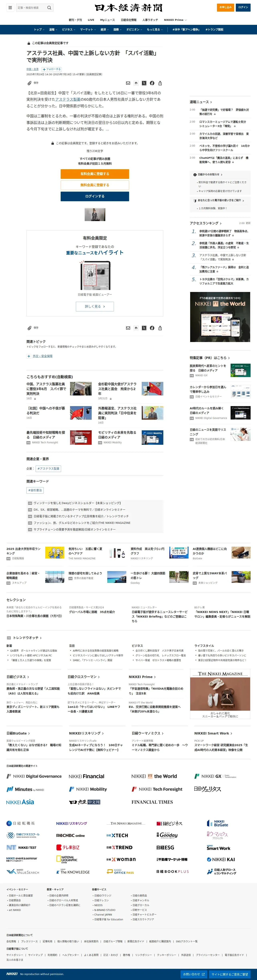Screen dimensions: 257x980
Task: Click the clip save icon above 関連トピック
Action: (29, 328)
